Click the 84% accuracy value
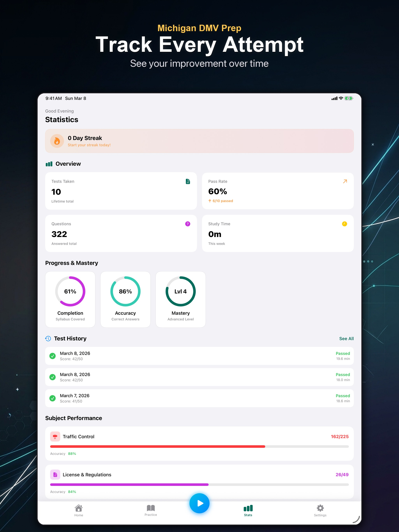The image size is (399, 532). pos(72,492)
